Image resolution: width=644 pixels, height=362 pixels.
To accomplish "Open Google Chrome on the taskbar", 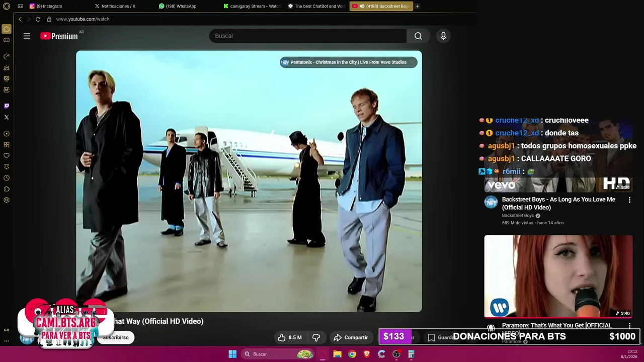I will [x=352, y=354].
